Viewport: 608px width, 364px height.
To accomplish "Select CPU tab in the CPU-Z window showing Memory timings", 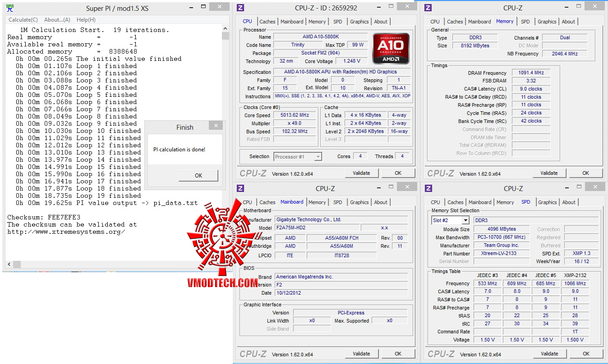I will [435, 22].
